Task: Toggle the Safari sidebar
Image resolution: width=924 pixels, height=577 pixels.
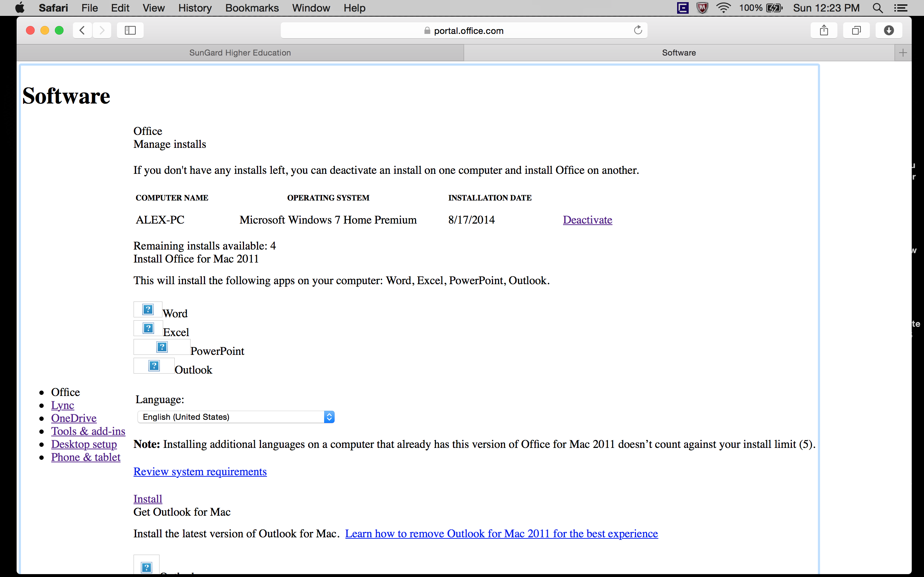Action: coord(130,30)
